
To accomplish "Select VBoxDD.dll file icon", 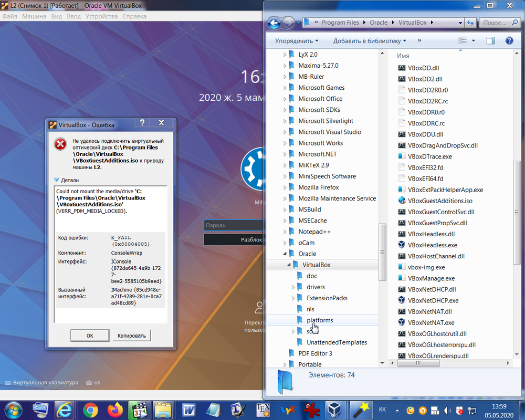I will coord(402,68).
